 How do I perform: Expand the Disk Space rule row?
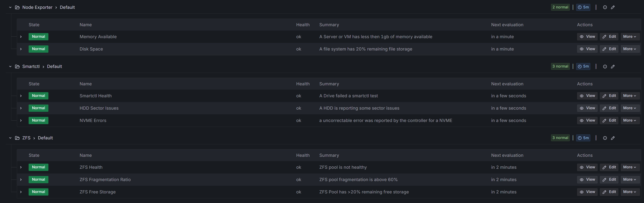(x=21, y=49)
